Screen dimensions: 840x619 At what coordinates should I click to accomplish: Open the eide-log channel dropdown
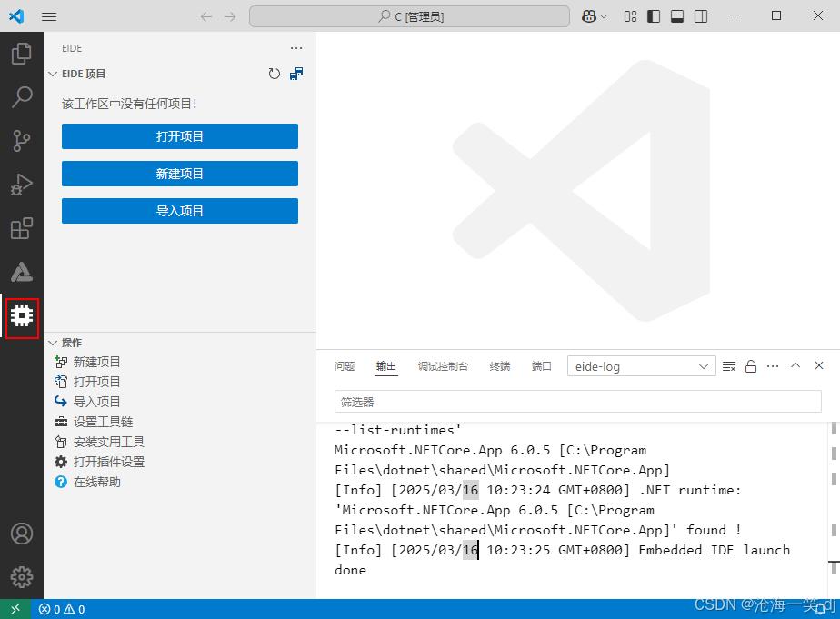(x=641, y=365)
